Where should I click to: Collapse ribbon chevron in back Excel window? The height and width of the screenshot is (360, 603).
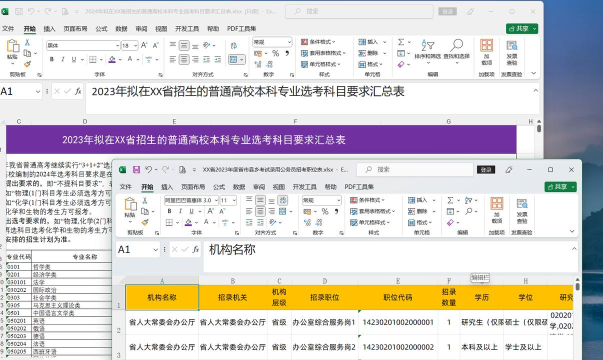[x=533, y=73]
